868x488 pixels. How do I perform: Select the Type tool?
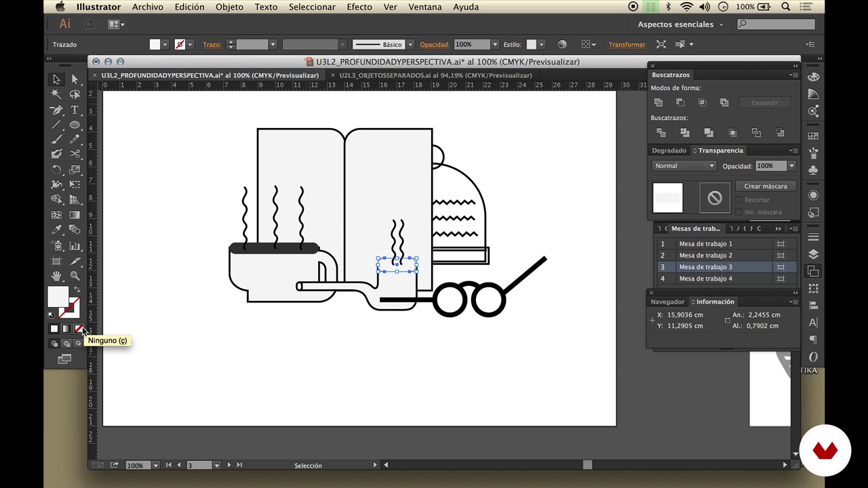pyautogui.click(x=75, y=110)
